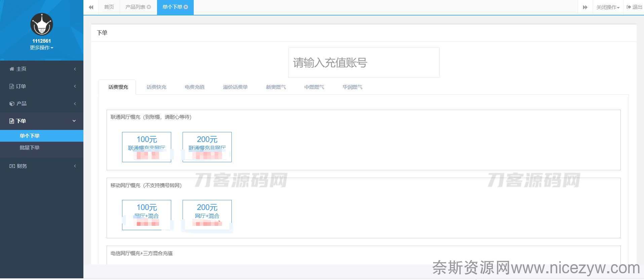Image resolution: width=644 pixels, height=280 pixels.
Task: Switch to the 首页 tab
Action: click(109, 7)
